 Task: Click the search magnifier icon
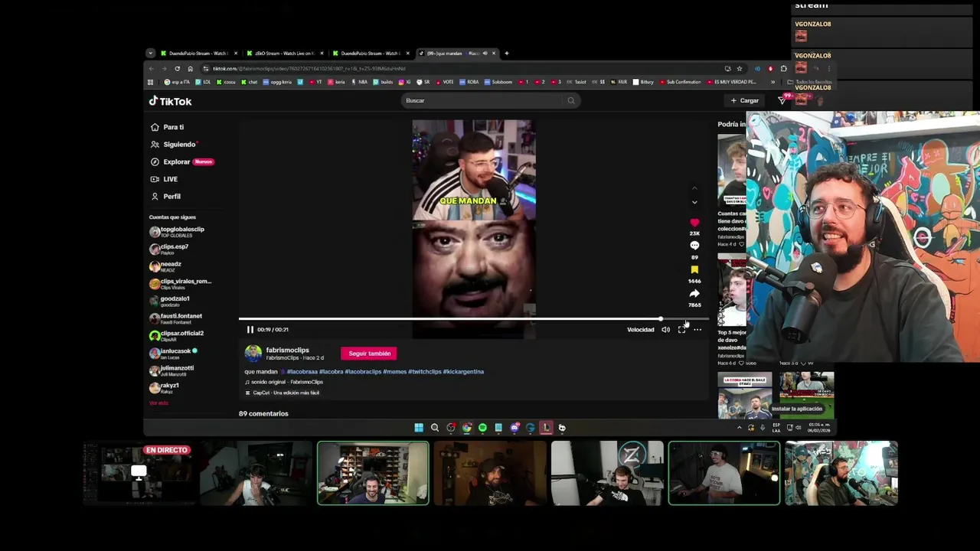click(571, 100)
